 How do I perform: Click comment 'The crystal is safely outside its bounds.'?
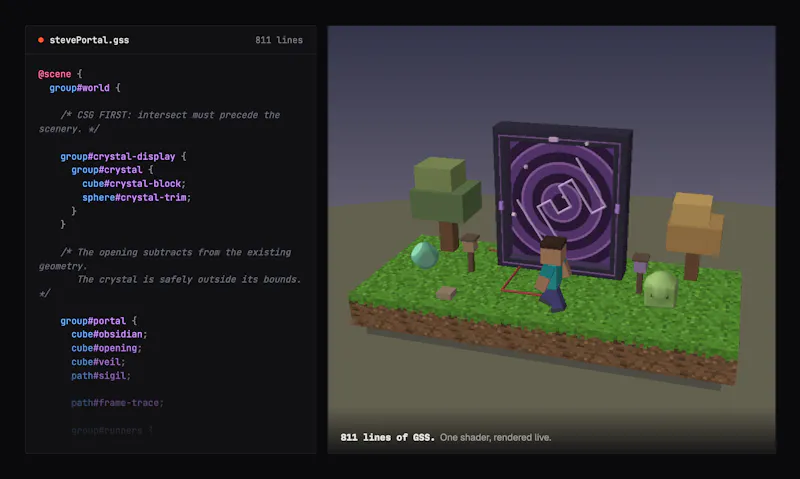(189, 279)
